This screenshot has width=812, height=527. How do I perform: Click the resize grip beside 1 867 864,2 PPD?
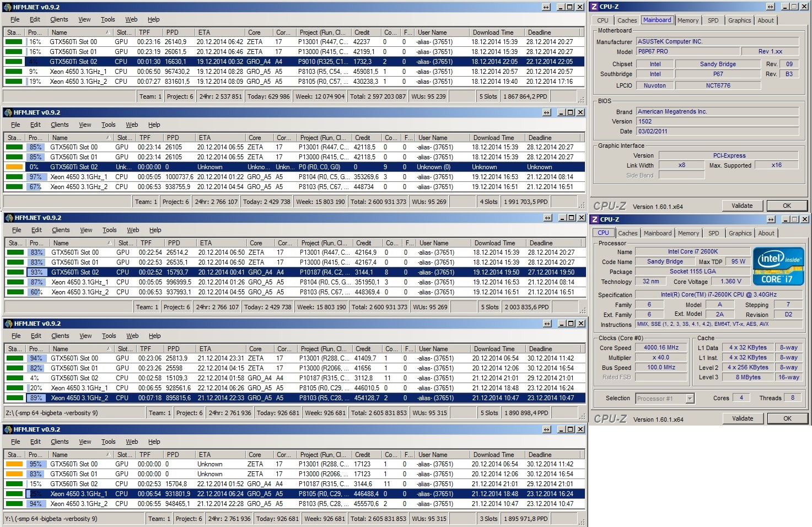(x=580, y=99)
